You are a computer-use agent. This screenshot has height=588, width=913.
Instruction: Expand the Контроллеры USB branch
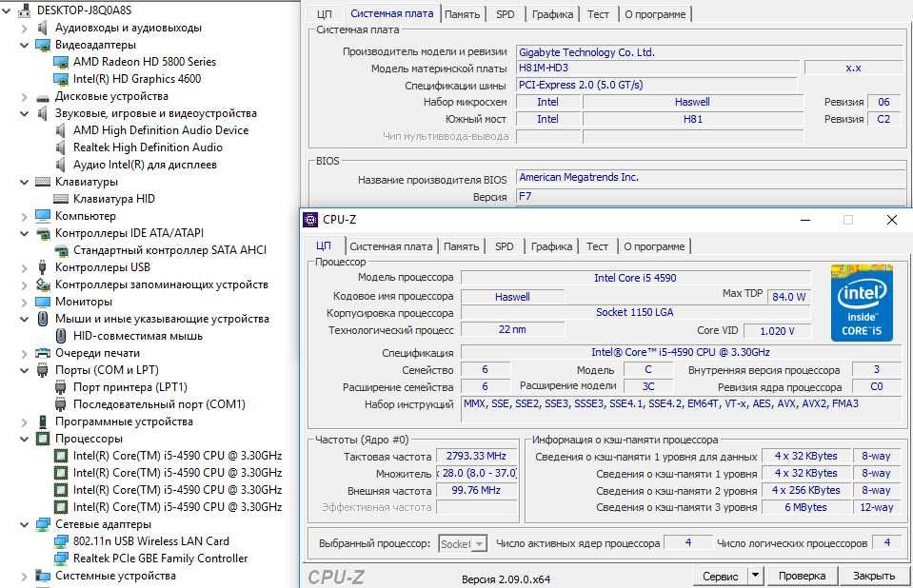pyautogui.click(x=25, y=267)
